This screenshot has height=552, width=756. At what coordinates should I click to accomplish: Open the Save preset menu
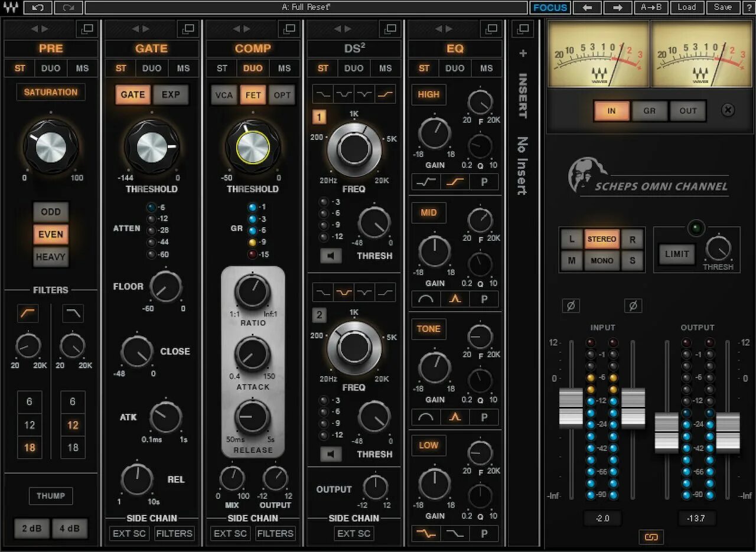click(x=723, y=8)
